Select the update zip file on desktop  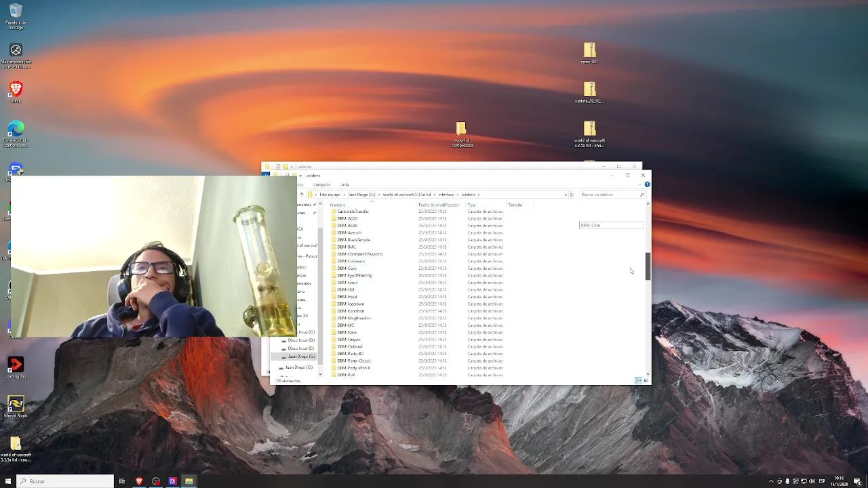point(589,92)
